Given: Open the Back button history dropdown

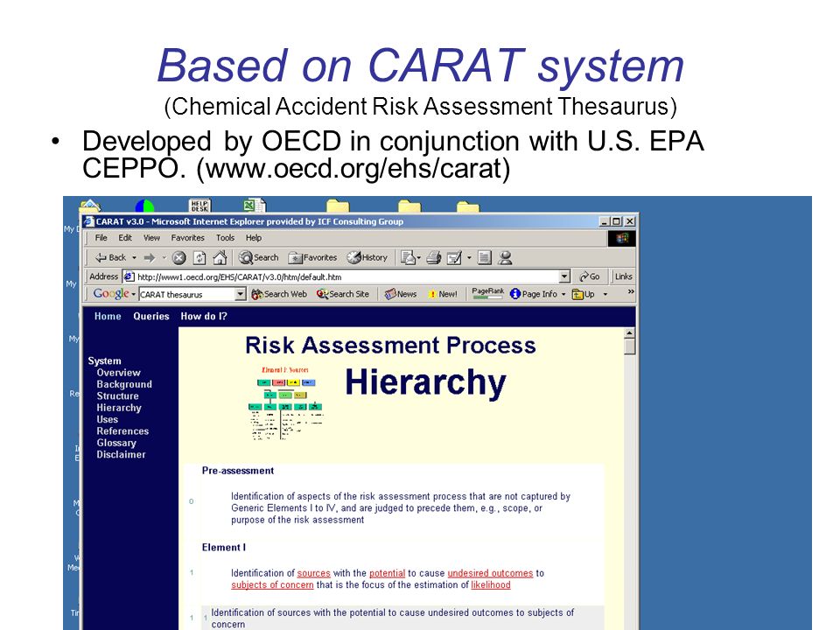Looking at the screenshot, I should point(134,258).
